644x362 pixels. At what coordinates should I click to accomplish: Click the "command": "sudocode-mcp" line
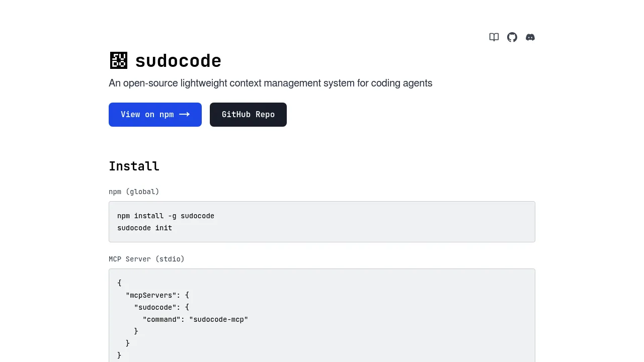tap(195, 319)
